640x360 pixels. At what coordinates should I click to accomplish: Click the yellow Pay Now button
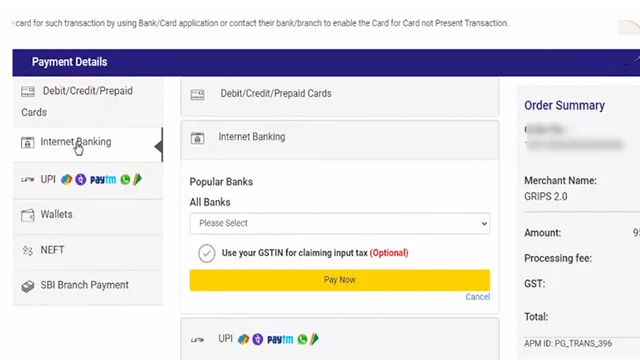pos(340,280)
